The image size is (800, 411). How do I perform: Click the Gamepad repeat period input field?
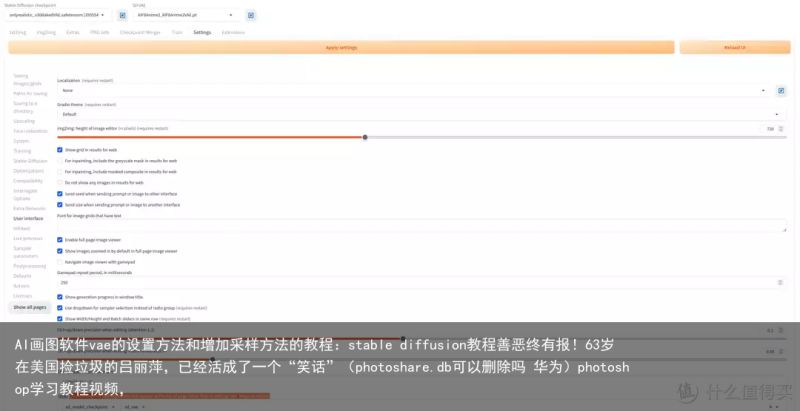(421, 282)
